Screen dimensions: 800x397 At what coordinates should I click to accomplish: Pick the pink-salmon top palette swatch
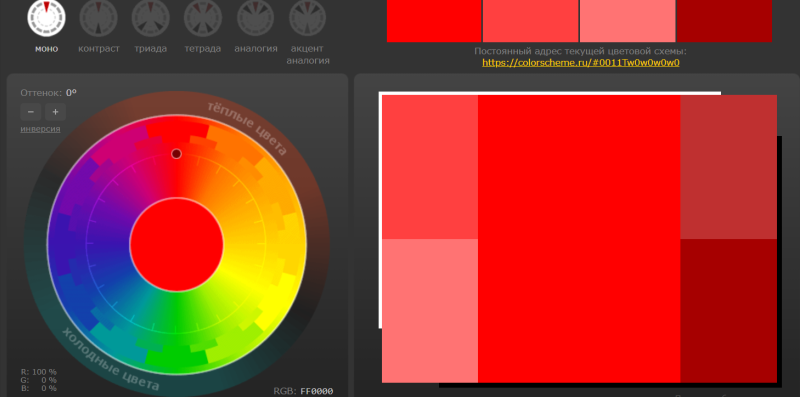click(x=628, y=21)
